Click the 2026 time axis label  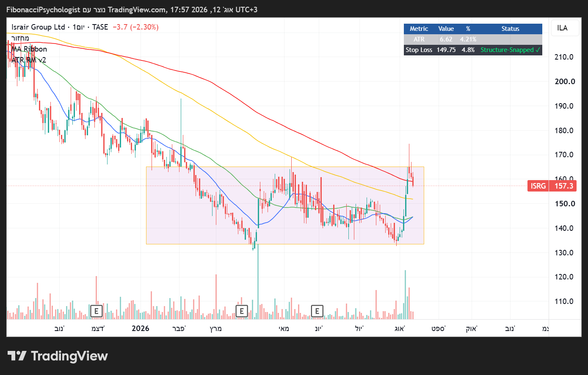pos(141,328)
